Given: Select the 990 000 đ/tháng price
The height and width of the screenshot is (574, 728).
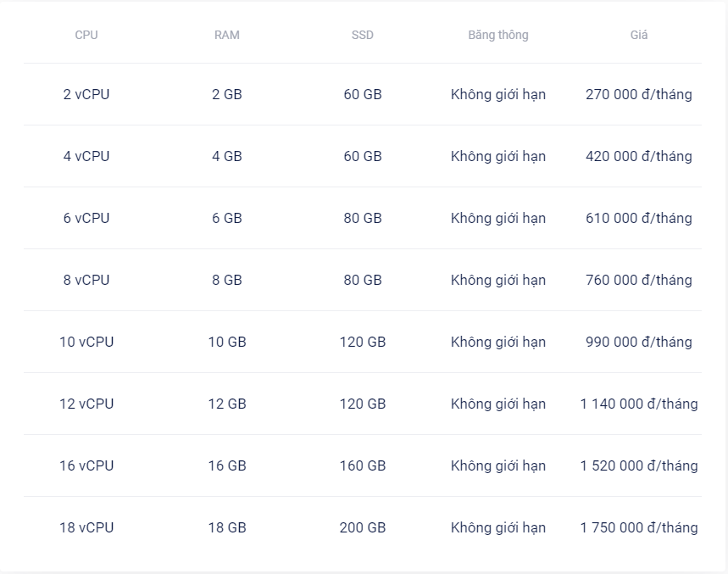Looking at the screenshot, I should (x=639, y=342).
